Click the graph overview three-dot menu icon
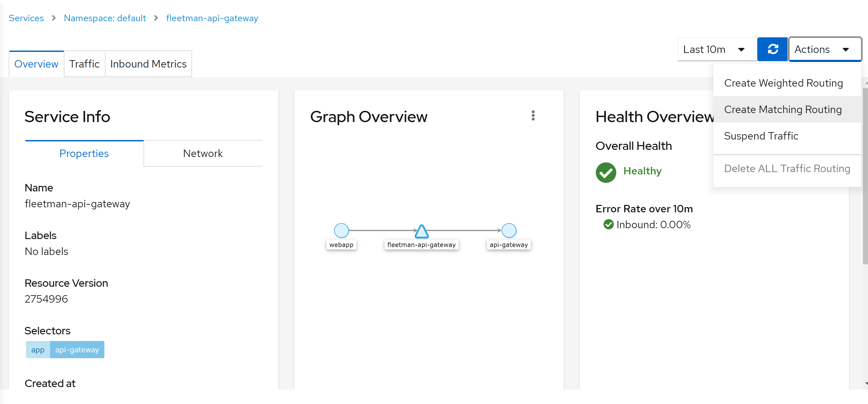The height and width of the screenshot is (404, 868). coord(533,116)
